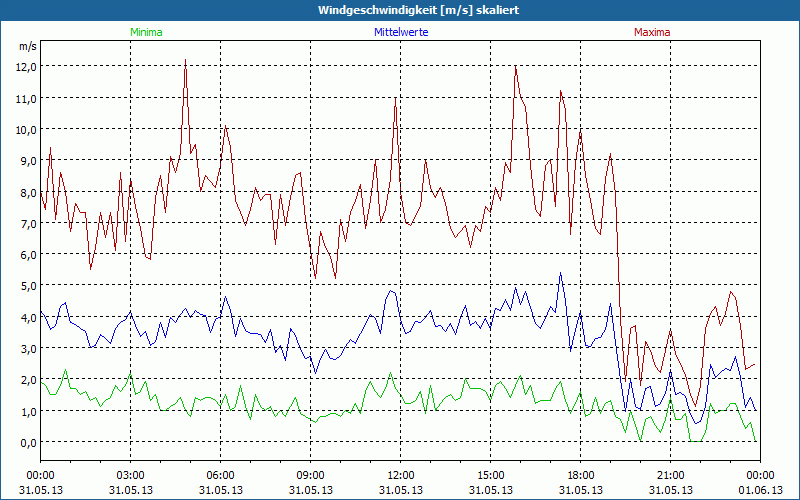Click the 21:00 time axis label
This screenshot has width=800, height=500.
670,476
